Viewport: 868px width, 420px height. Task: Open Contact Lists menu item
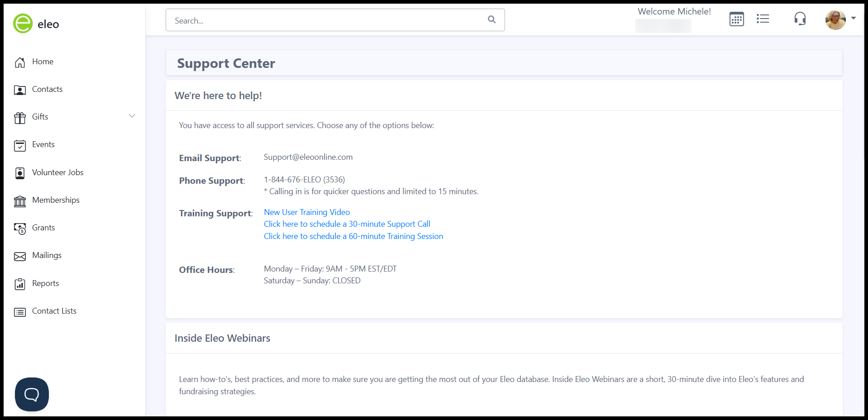(x=54, y=311)
